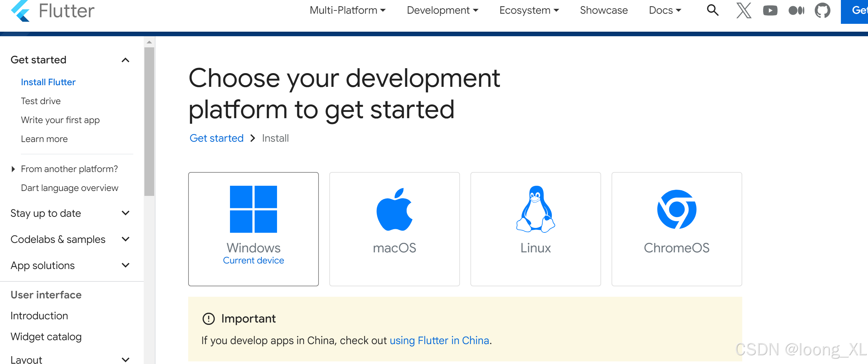Choose the ChromeOS platform card
The image size is (868, 364).
click(677, 229)
